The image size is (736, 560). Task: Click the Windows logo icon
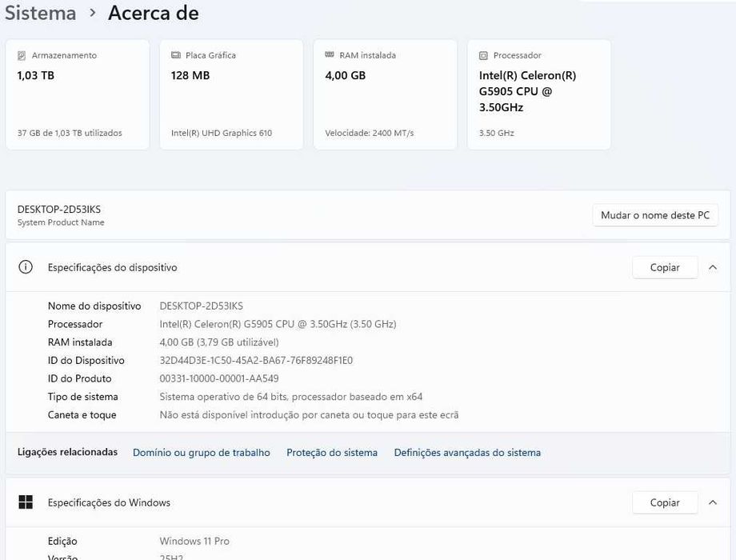coord(26,502)
